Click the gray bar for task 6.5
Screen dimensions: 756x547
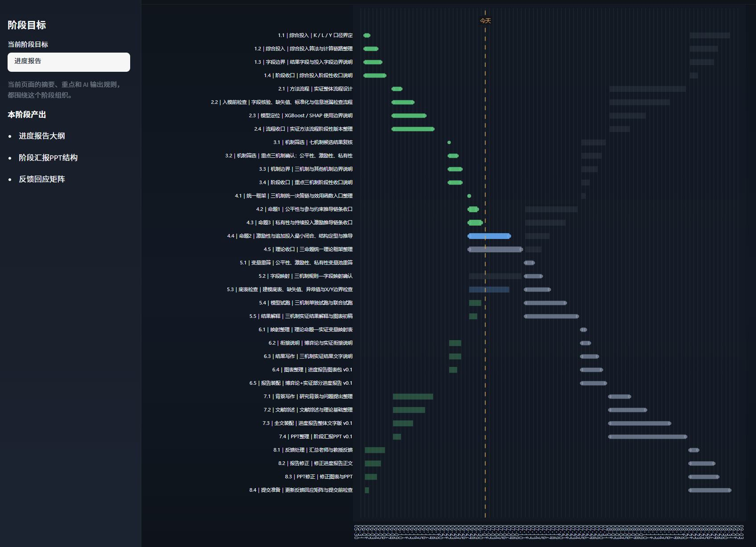tap(593, 383)
